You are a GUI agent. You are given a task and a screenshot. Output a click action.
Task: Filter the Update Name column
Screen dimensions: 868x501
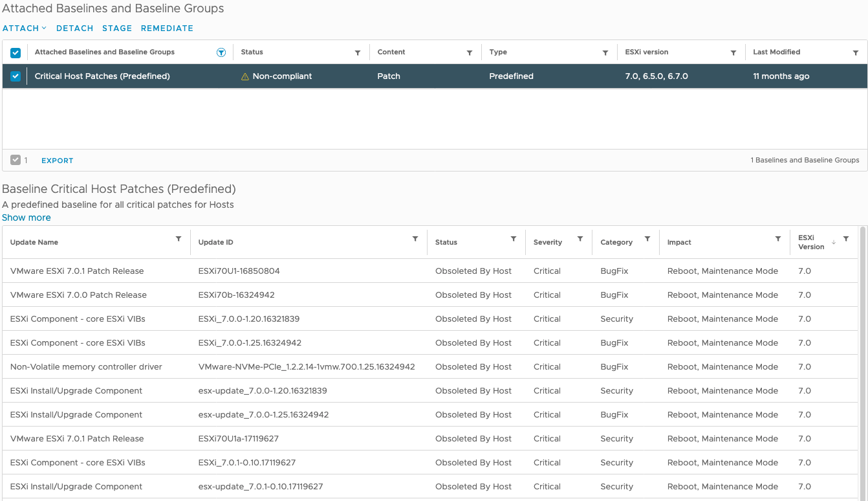(x=179, y=239)
